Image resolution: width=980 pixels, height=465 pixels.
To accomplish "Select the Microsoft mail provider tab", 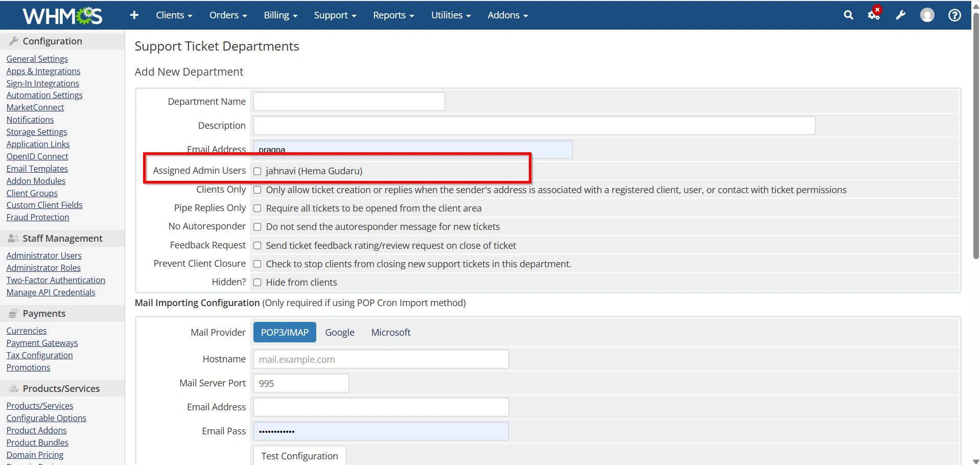I will [x=391, y=333].
